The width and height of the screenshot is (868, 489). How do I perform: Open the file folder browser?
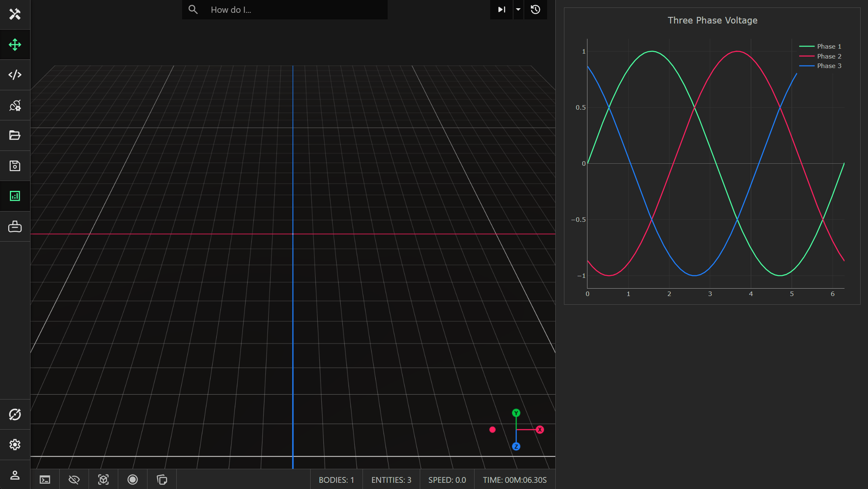(15, 135)
